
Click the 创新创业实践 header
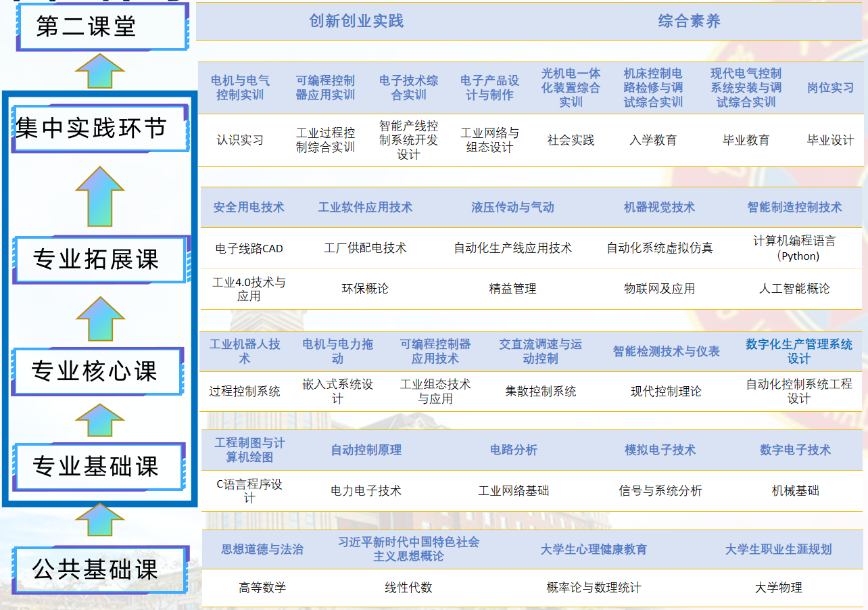point(356,21)
